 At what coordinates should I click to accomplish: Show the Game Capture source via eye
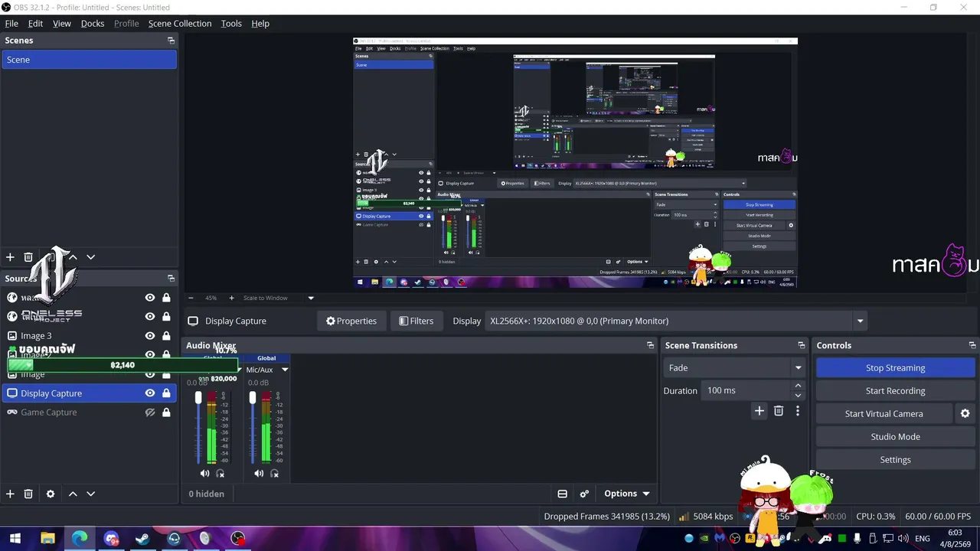click(150, 412)
